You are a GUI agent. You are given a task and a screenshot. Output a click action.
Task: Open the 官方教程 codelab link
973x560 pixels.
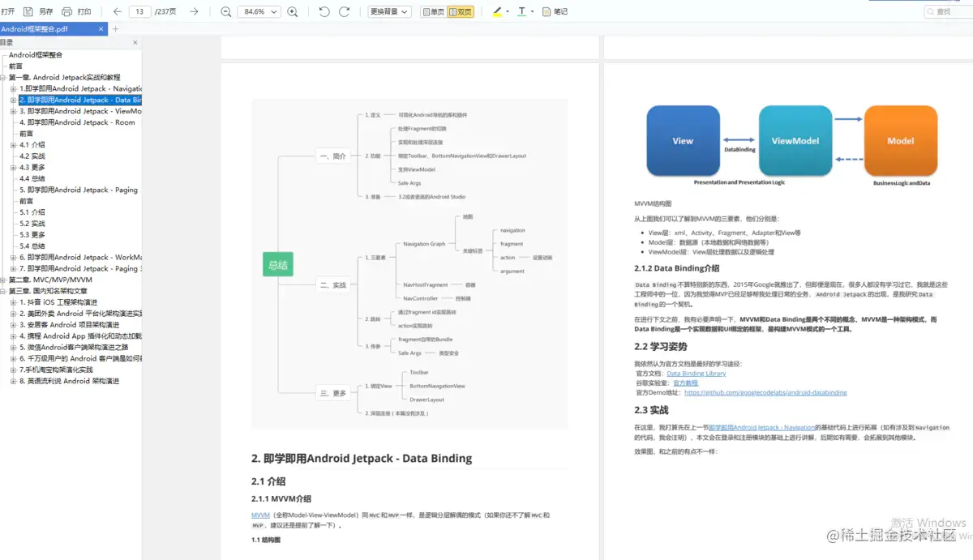[x=685, y=383]
